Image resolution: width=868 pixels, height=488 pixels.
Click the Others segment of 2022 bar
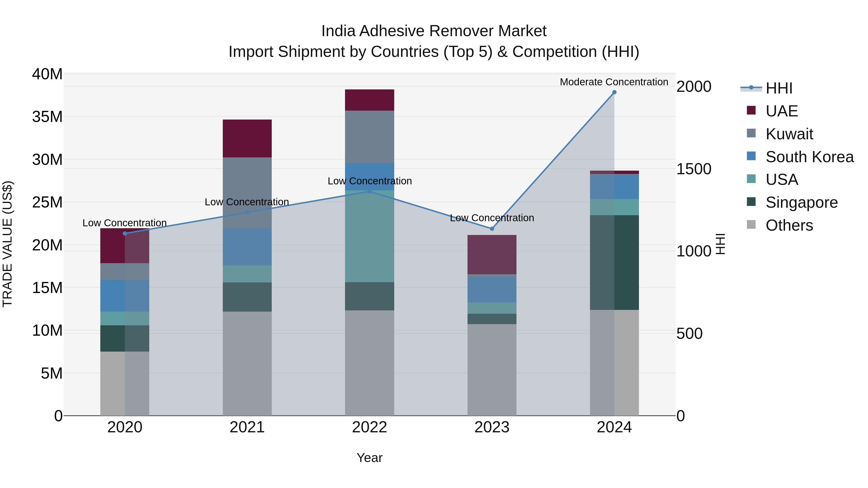pyautogui.click(x=369, y=363)
